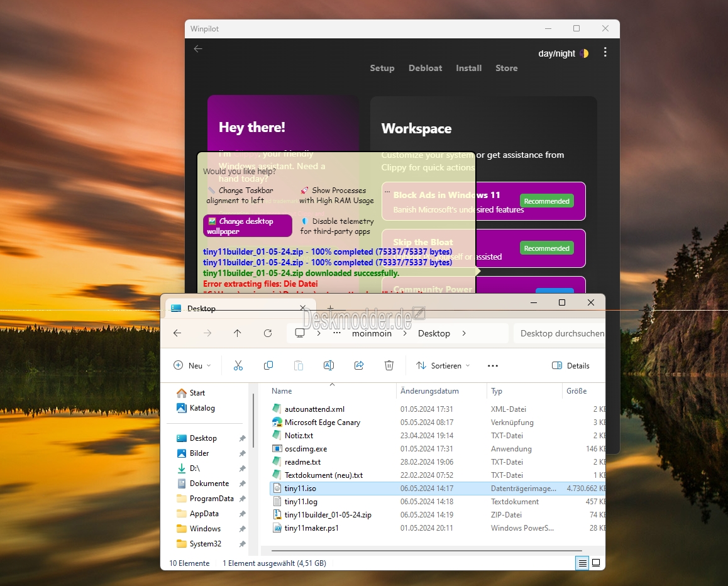Viewport: 728px width, 586px height.
Task: Open 'Start' in the navigation pane
Action: [191, 393]
